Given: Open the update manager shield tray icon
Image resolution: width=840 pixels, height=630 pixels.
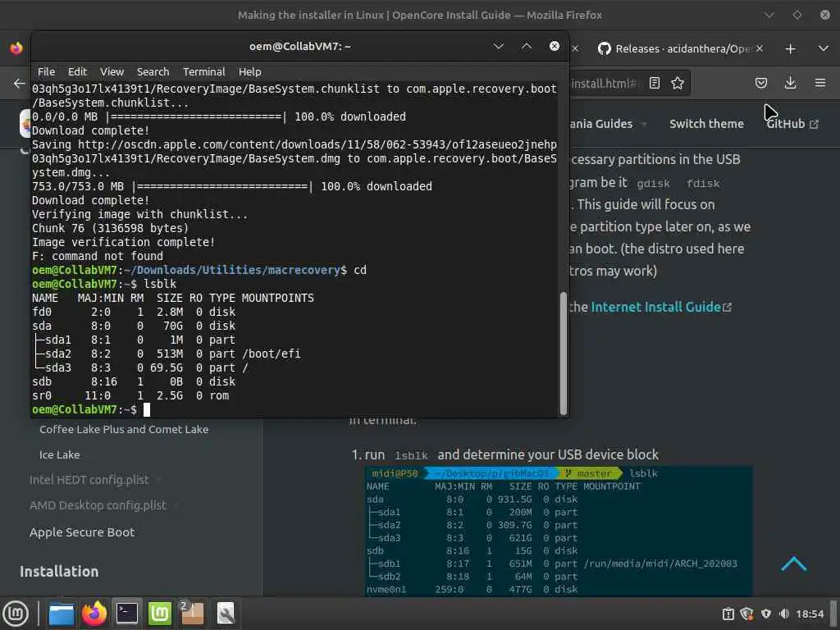Looking at the screenshot, I should 746,614.
